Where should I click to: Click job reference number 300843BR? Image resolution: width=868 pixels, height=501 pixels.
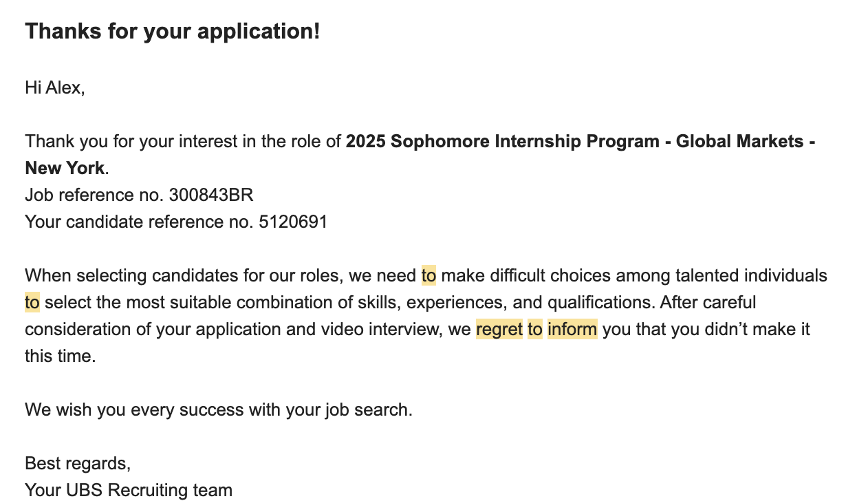(211, 195)
